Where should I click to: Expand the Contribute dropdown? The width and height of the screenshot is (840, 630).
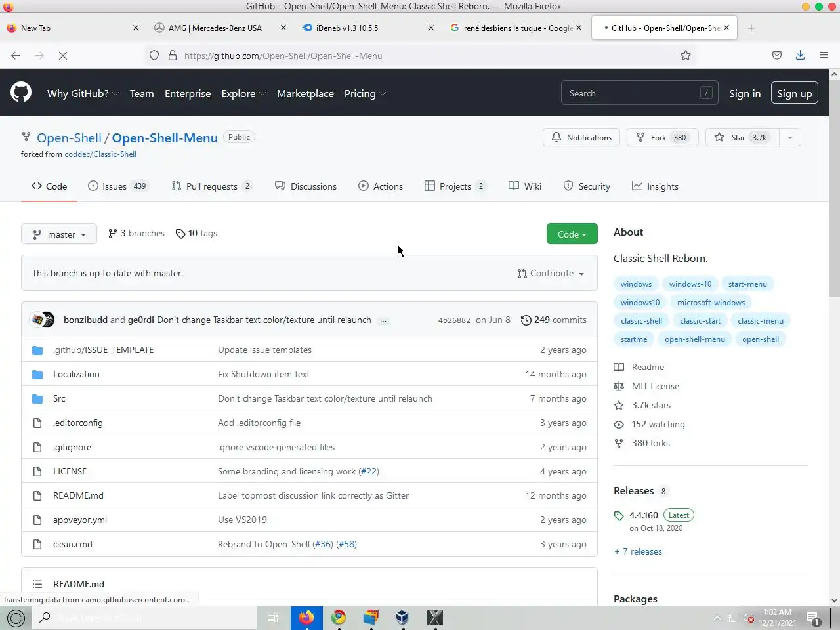click(x=551, y=273)
